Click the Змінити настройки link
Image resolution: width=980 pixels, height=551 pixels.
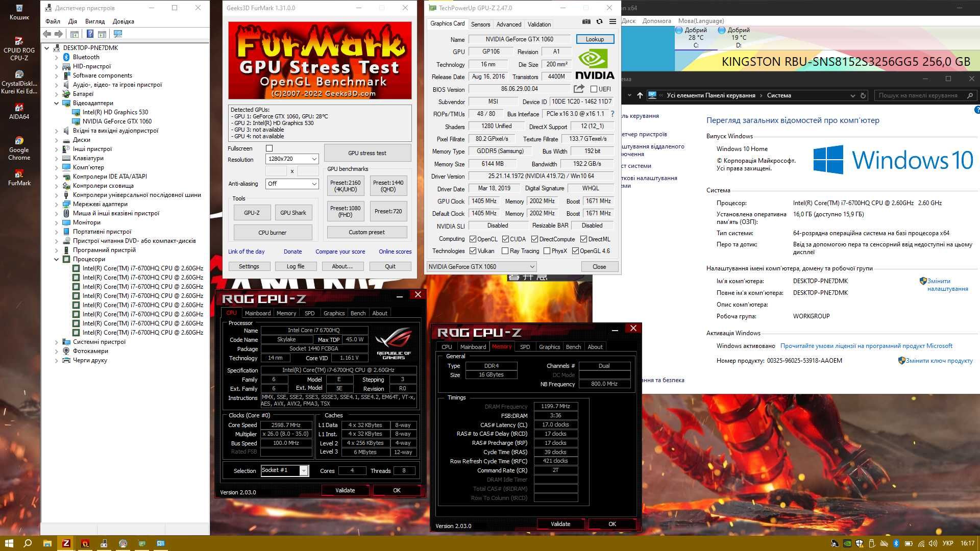coord(947,285)
